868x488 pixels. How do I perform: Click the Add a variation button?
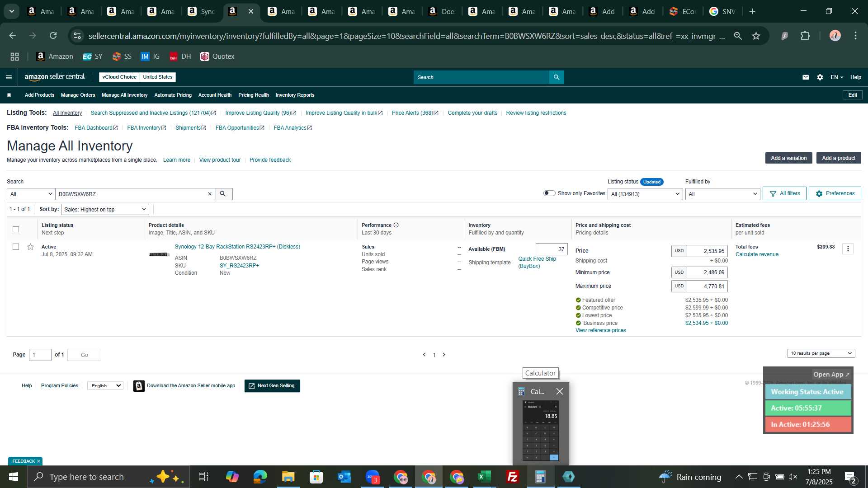[788, 158]
